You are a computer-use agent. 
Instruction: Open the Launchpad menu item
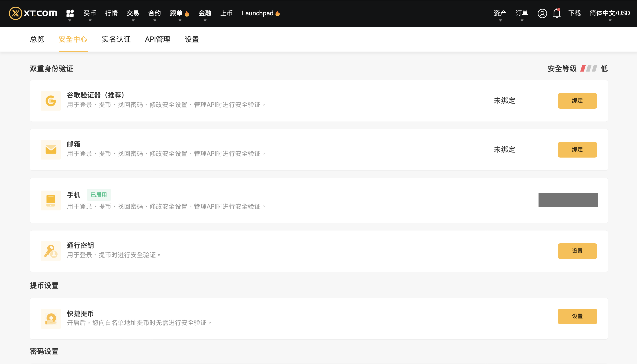tap(258, 13)
